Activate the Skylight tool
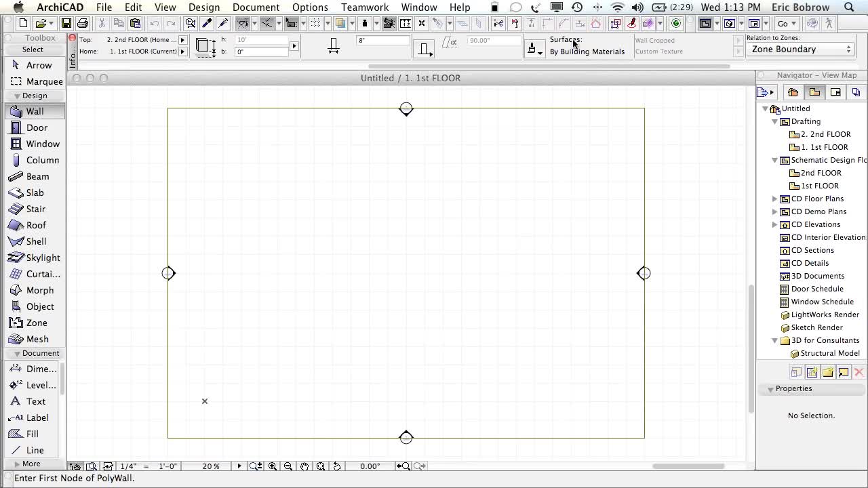 coord(35,258)
